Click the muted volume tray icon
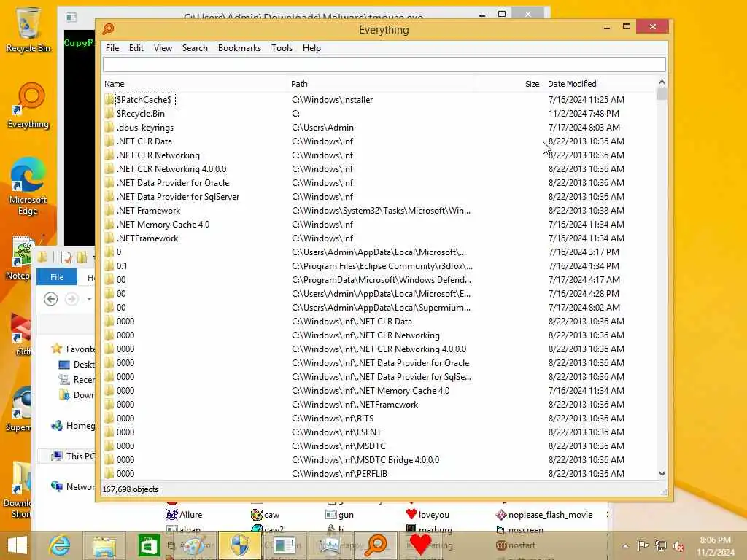 678,545
